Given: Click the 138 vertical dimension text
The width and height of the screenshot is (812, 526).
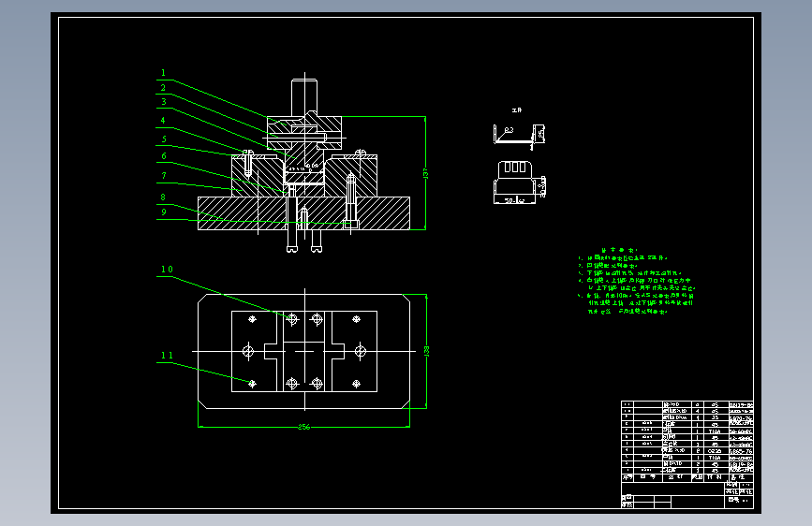Looking at the screenshot, I should coord(427,351).
